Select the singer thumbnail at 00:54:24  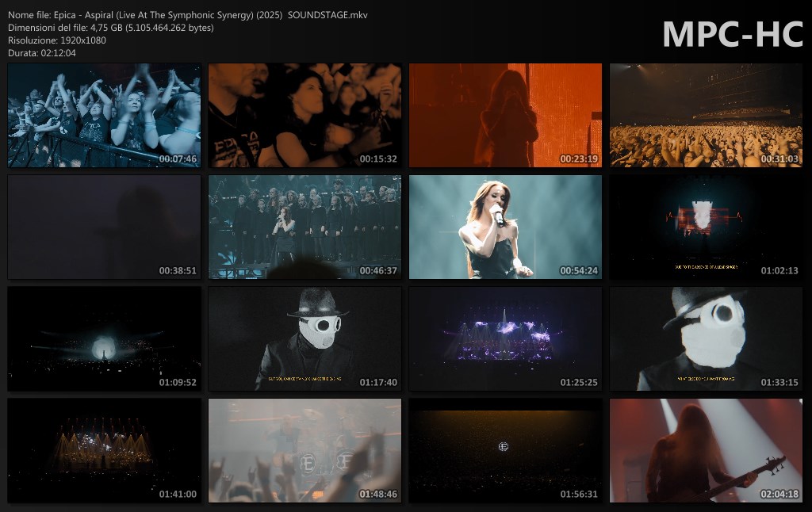(x=505, y=227)
